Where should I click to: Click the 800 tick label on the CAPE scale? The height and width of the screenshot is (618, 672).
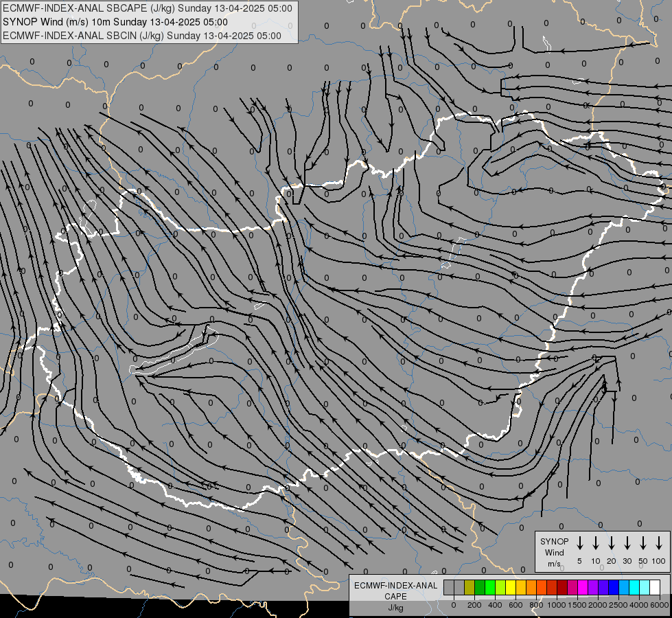[x=536, y=605]
